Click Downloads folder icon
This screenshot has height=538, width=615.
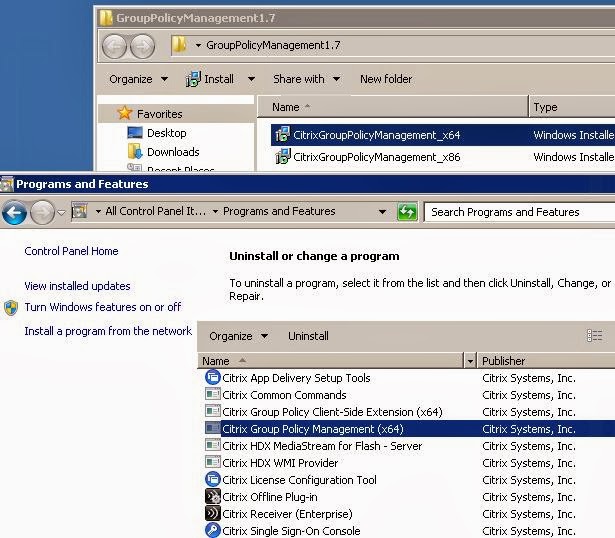tap(135, 151)
